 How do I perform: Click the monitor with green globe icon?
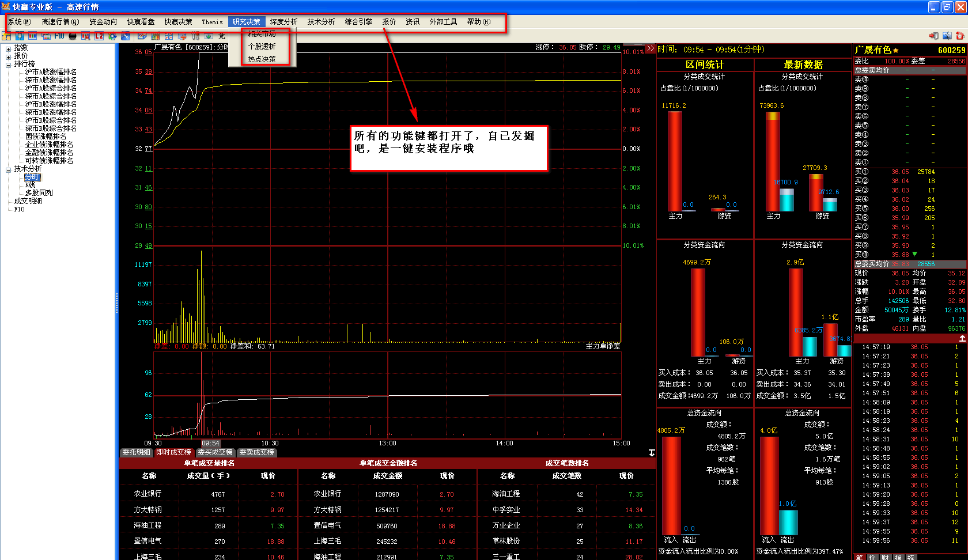coord(209,36)
